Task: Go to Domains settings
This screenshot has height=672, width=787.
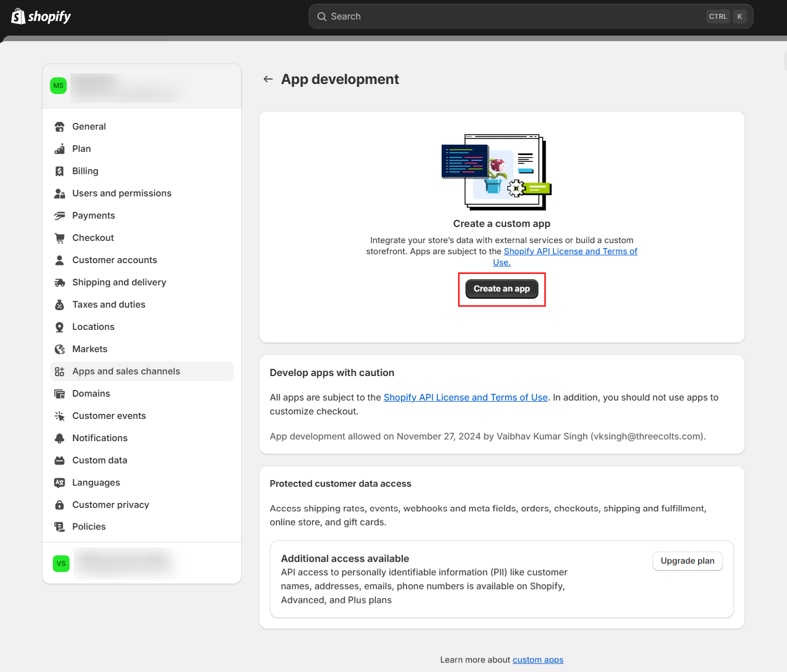Action: coord(142,394)
